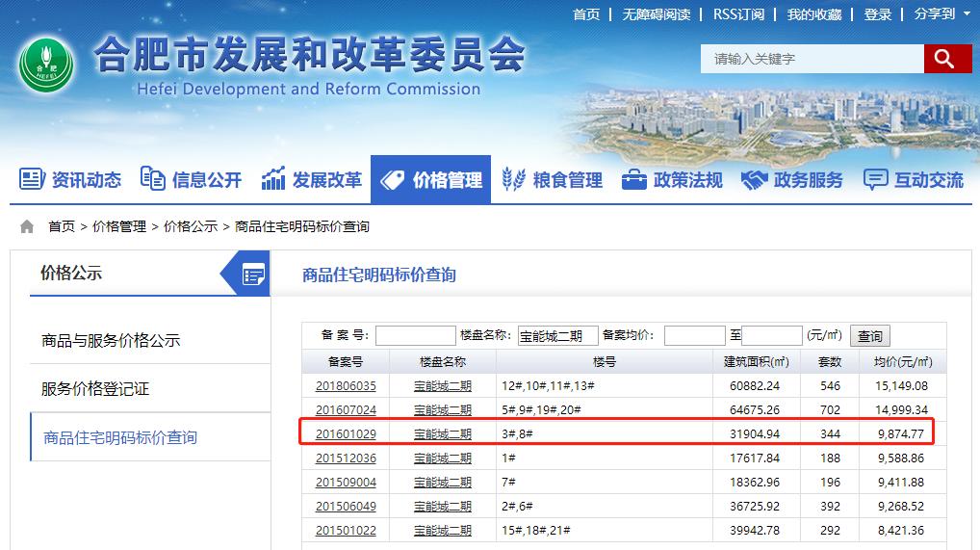
Task: Open the 发展改革 menu
Action: pos(311,179)
